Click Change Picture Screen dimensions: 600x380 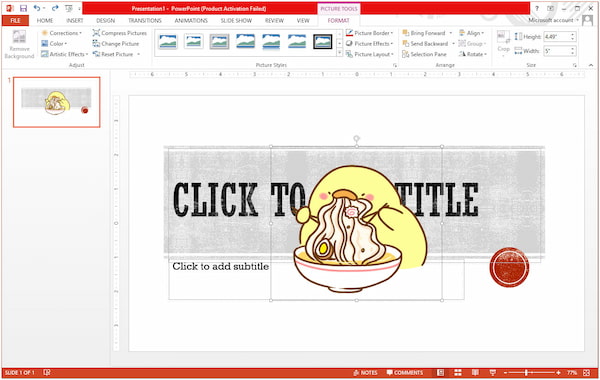tap(116, 44)
